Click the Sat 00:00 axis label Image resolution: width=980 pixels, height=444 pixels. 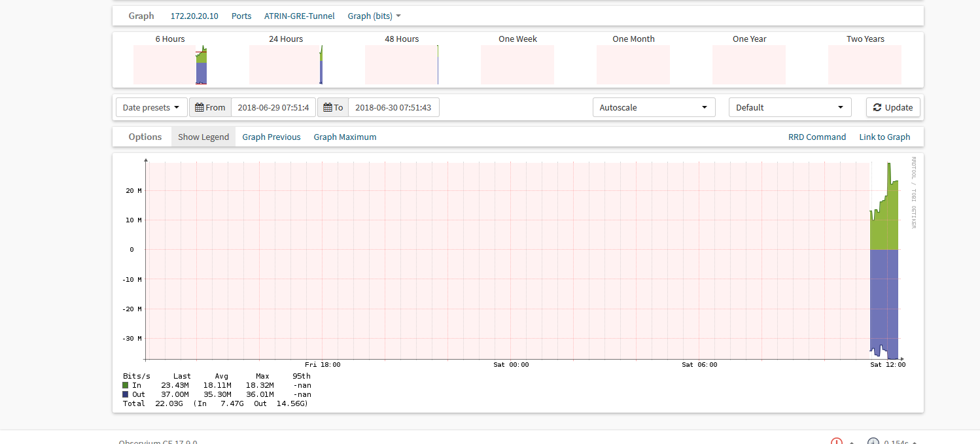coord(511,364)
